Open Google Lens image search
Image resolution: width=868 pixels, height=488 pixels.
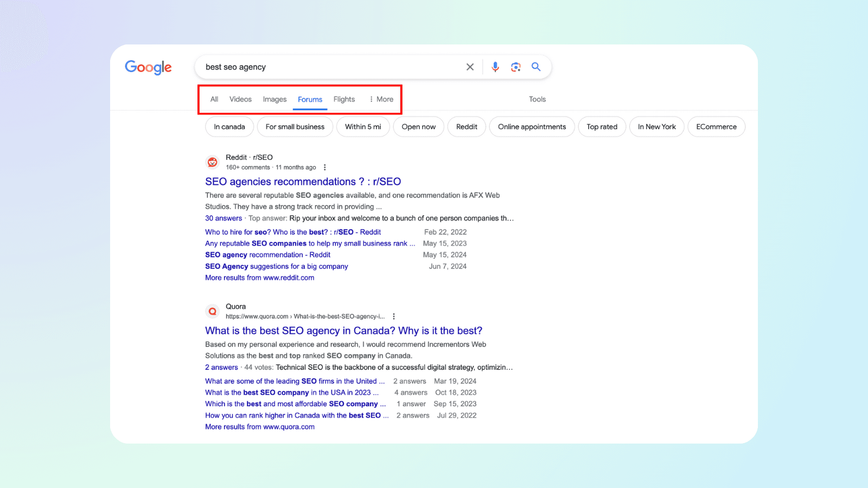pos(515,67)
